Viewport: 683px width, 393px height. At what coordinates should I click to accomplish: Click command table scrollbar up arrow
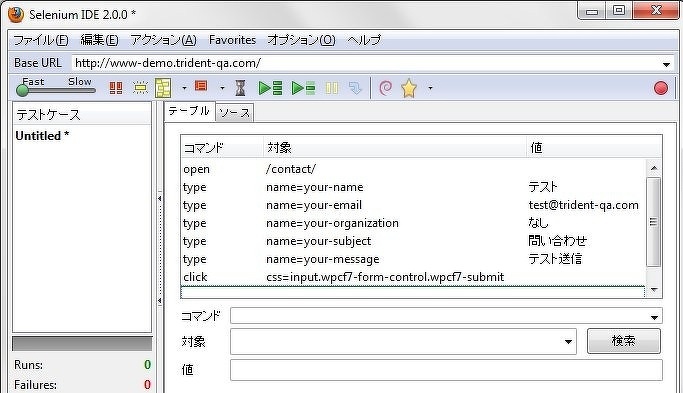click(654, 168)
